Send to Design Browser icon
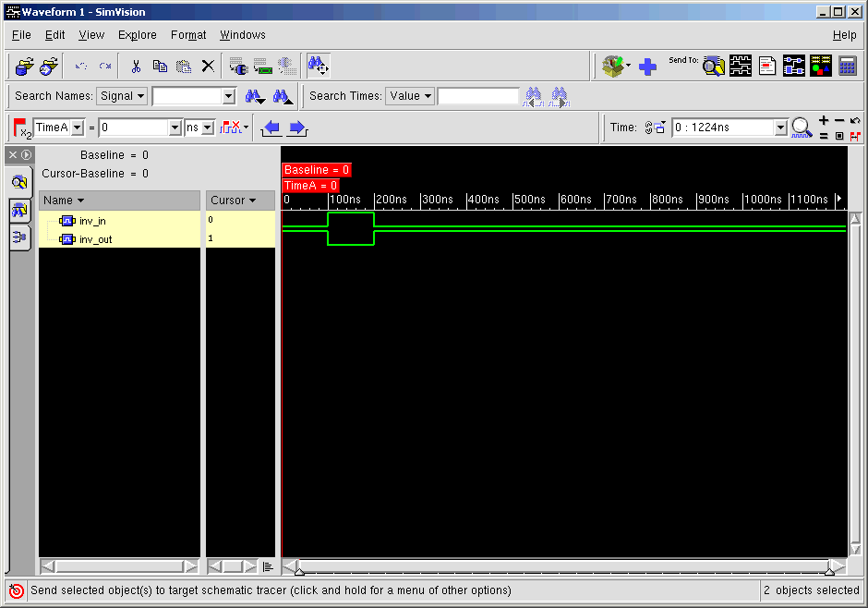868x608 pixels. [x=714, y=67]
